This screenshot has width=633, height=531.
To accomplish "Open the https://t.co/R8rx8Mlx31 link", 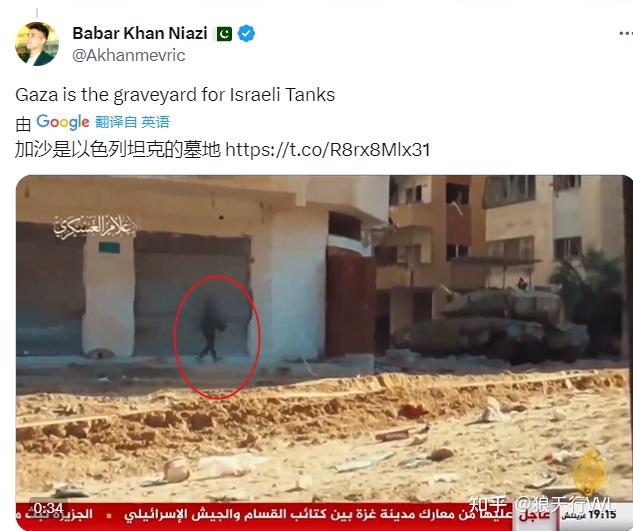I will (327, 150).
